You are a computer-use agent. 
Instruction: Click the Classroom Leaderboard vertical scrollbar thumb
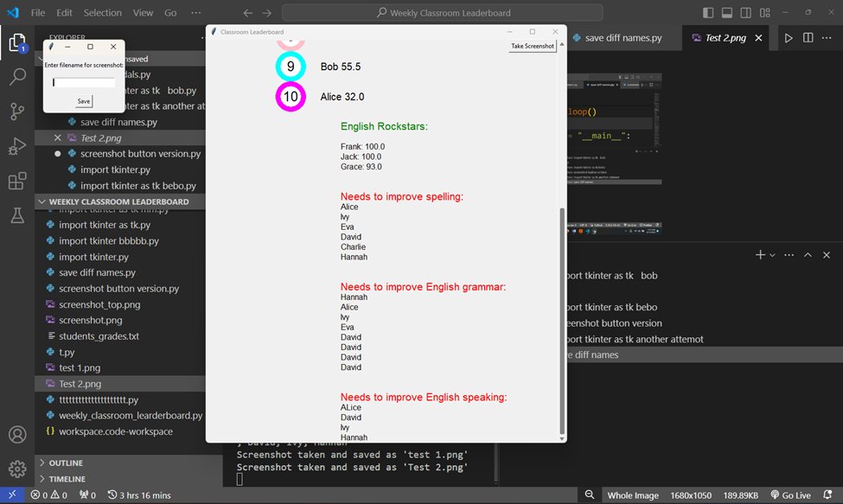(x=562, y=321)
